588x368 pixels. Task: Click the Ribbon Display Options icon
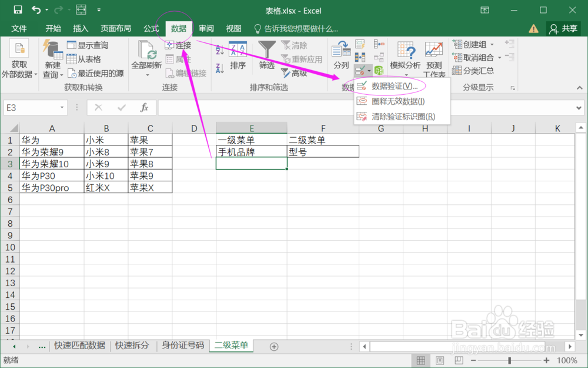485,10
